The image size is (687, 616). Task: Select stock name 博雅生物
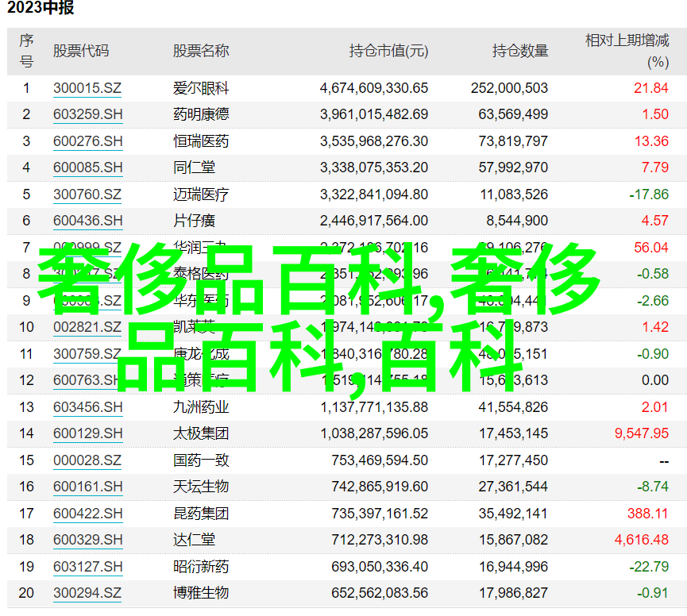[x=201, y=593]
